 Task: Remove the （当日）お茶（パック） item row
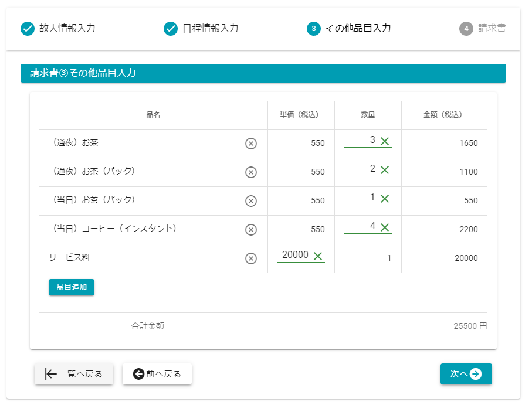pyautogui.click(x=251, y=201)
